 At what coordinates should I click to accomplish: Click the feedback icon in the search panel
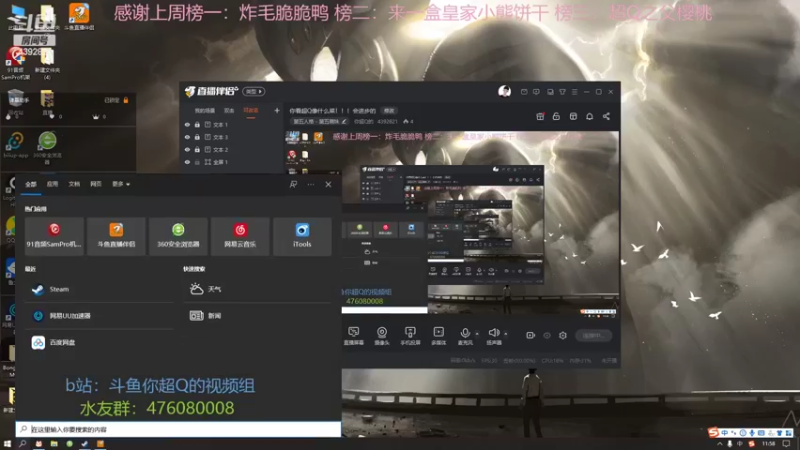click(x=293, y=184)
